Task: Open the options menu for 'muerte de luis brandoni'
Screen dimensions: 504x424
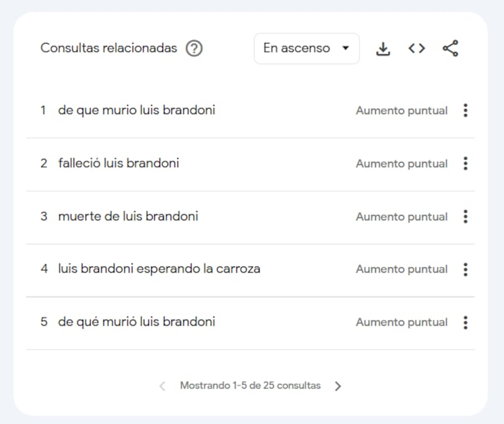Action: click(x=465, y=216)
